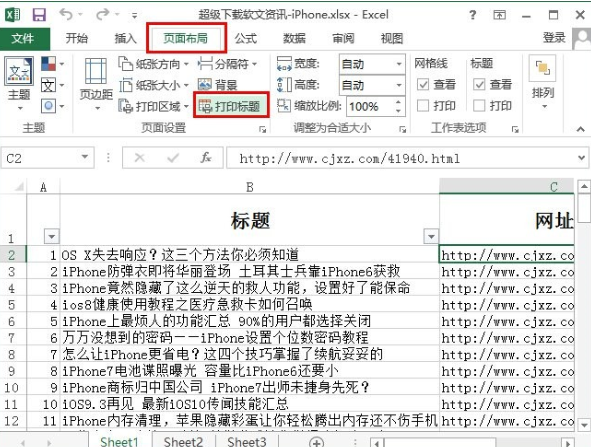This screenshot has width=591, height=447.
Task: Switch to Sheet2 worksheet tab
Action: point(183,441)
